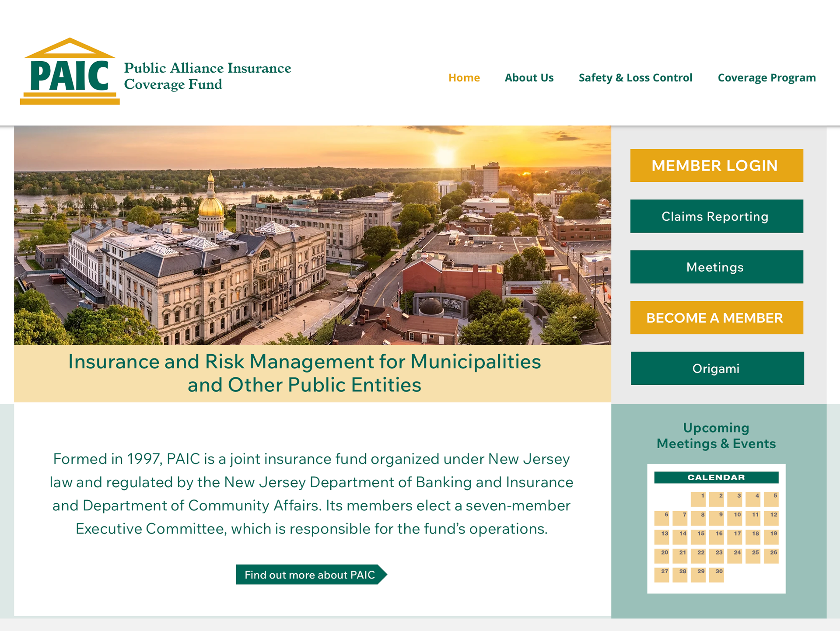Go to Safety & Loss Control
This screenshot has height=631, width=840.
pyautogui.click(x=635, y=78)
